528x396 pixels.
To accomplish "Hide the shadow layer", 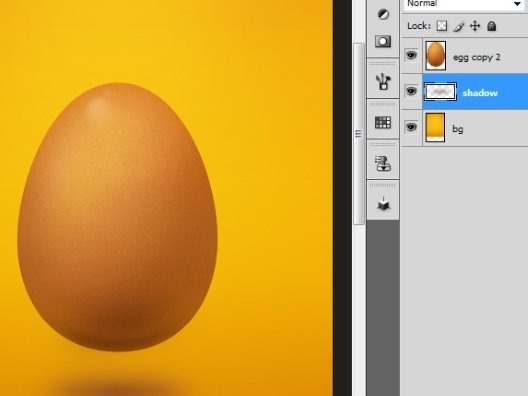I will coord(411,91).
